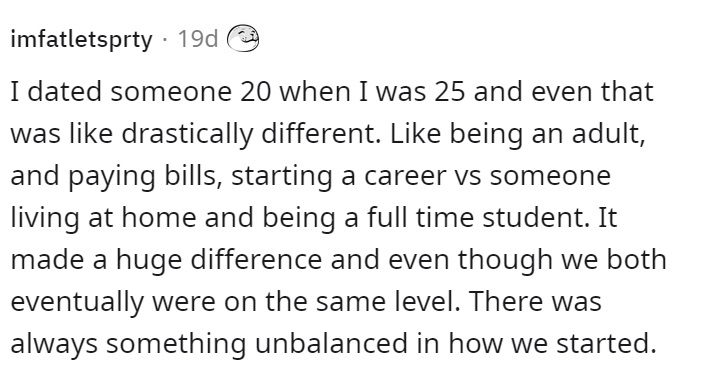Click the line beginning 'made a huge difference'
This screenshot has width=725, height=380.
click(x=338, y=260)
